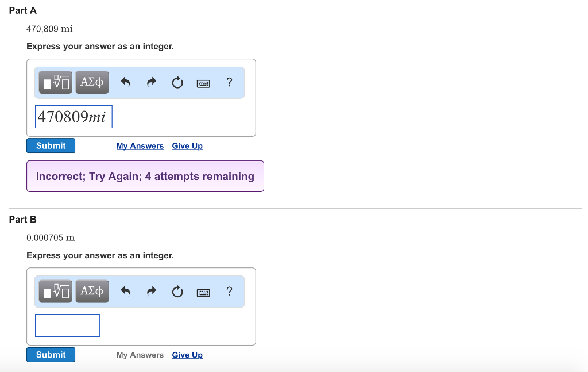
Task: Reset the Part B answer field
Action: coord(177,292)
